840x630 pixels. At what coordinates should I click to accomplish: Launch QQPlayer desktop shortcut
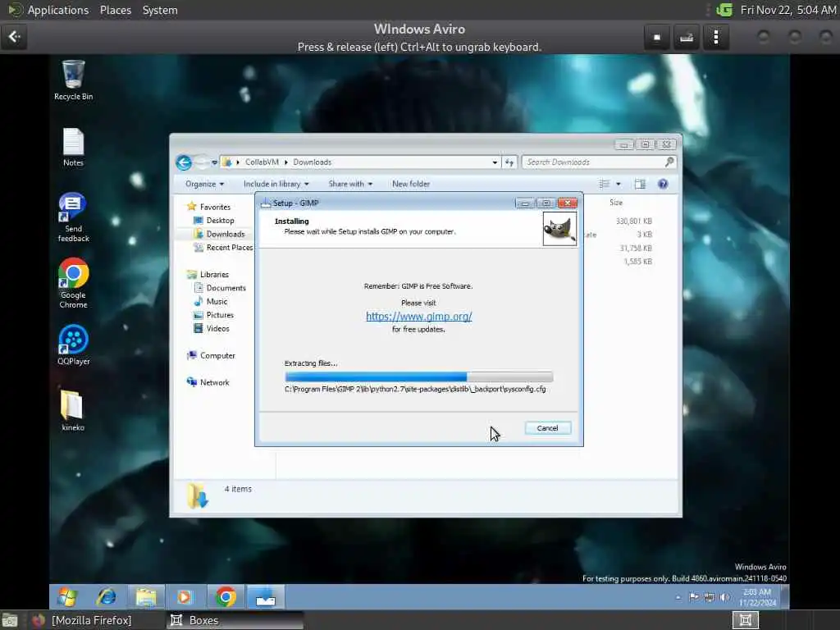(73, 345)
